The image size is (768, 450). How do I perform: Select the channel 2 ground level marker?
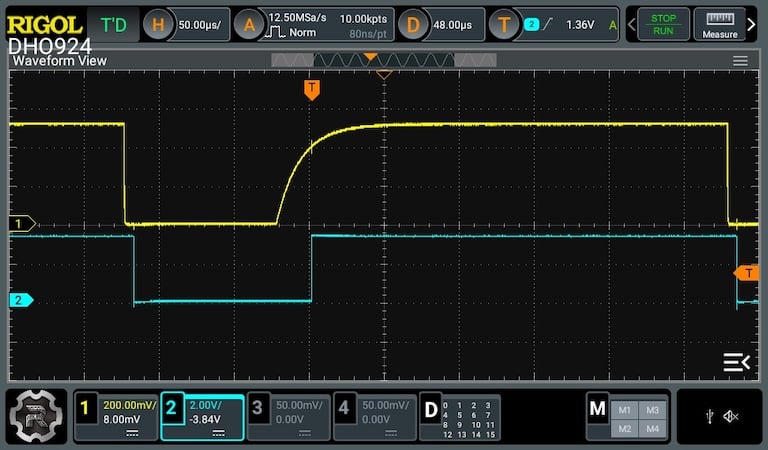(x=21, y=300)
